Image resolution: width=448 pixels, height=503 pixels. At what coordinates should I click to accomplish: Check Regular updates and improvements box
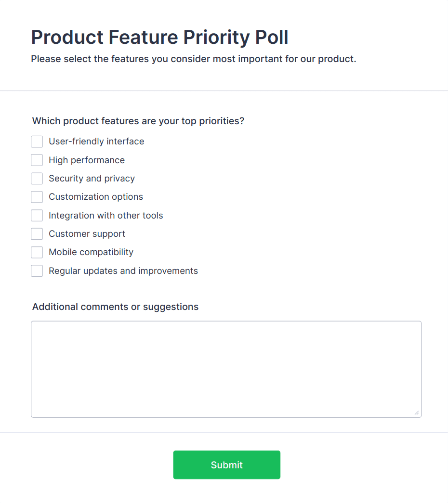37,271
